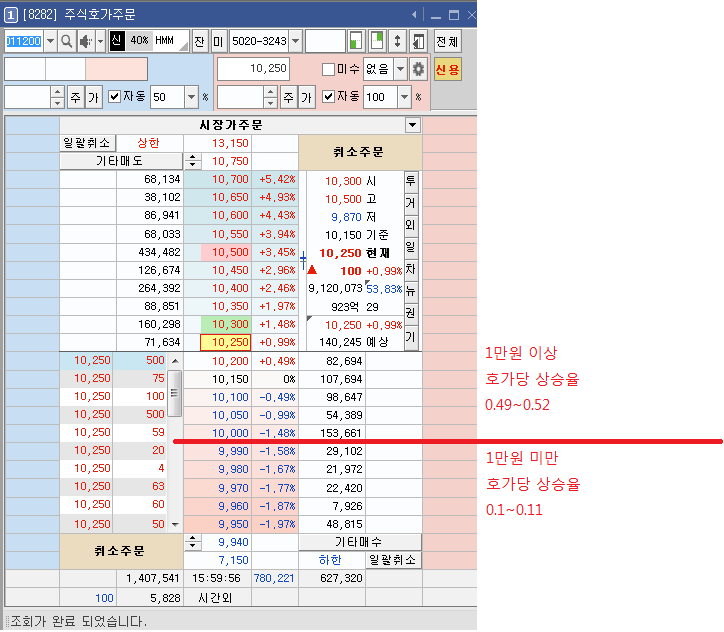Click the 신 credit badge icon

point(117,41)
